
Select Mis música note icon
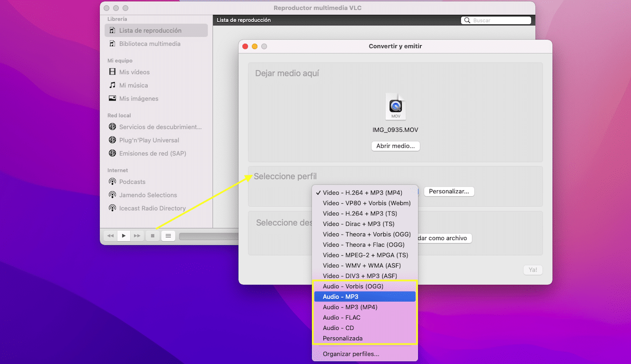click(x=112, y=85)
